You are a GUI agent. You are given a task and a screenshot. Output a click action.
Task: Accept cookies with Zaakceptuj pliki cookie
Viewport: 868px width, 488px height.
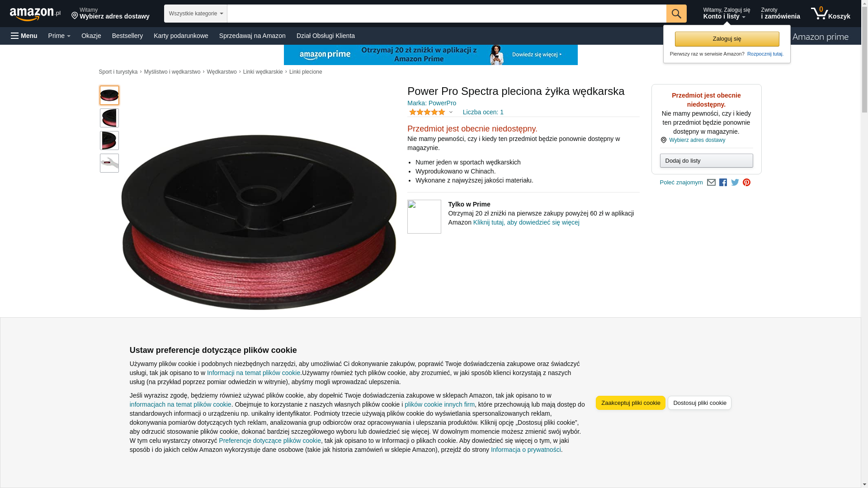(x=631, y=403)
